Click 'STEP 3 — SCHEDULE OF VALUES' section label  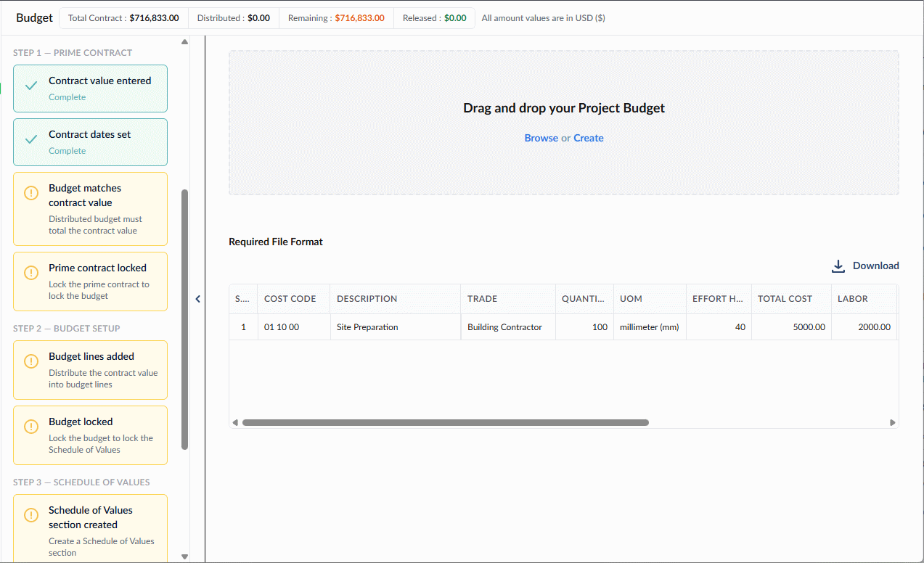(x=81, y=482)
